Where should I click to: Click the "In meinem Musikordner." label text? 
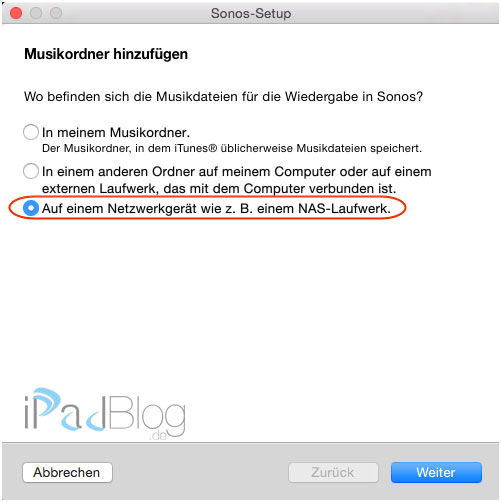116,132
